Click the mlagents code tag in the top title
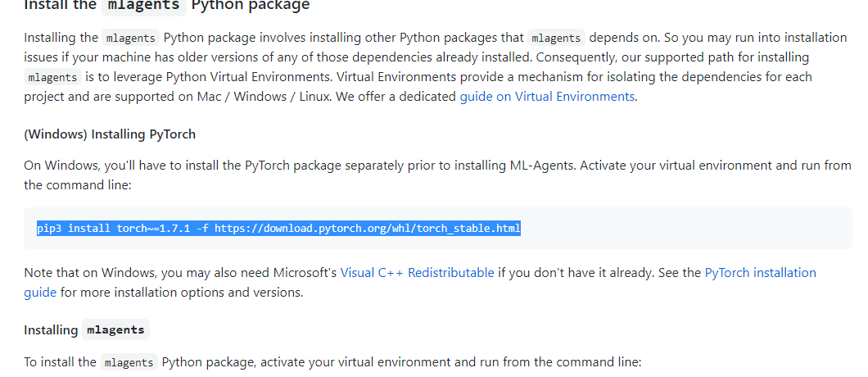Screen dimensions: 868x377 tap(143, 6)
